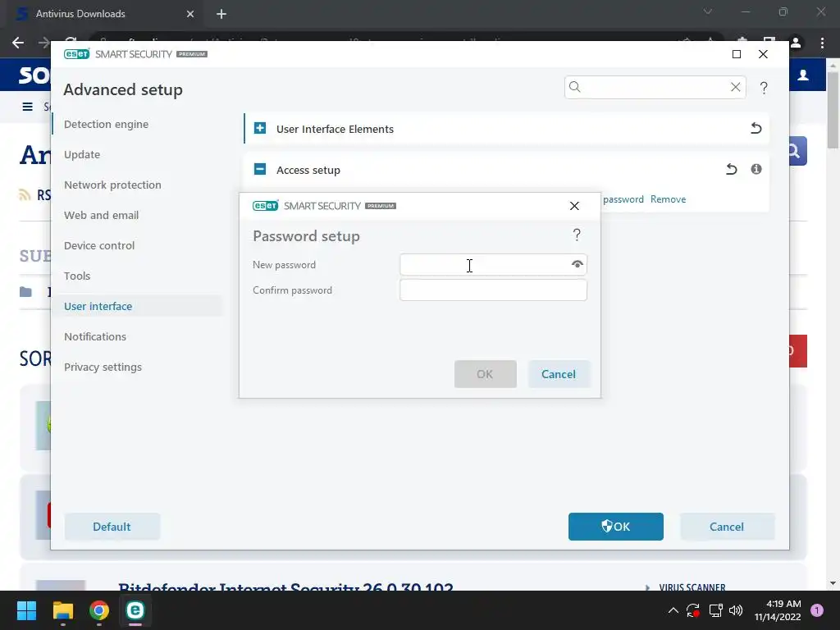This screenshot has height=630, width=840.
Task: Click the search magnifier in Advanced setup
Action: [575, 87]
